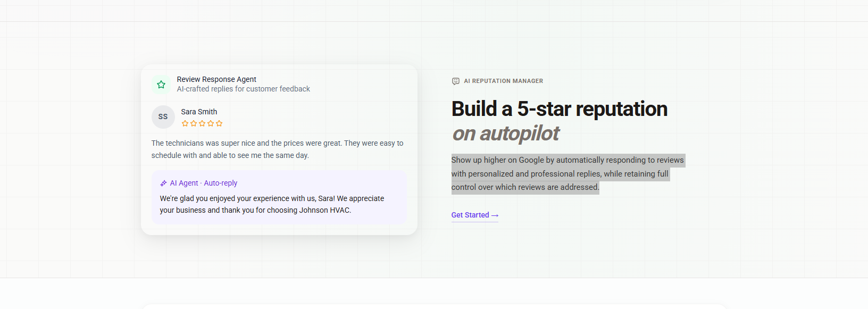The width and height of the screenshot is (868, 309).
Task: Click the "Review Response Agent" title
Action: [216, 79]
